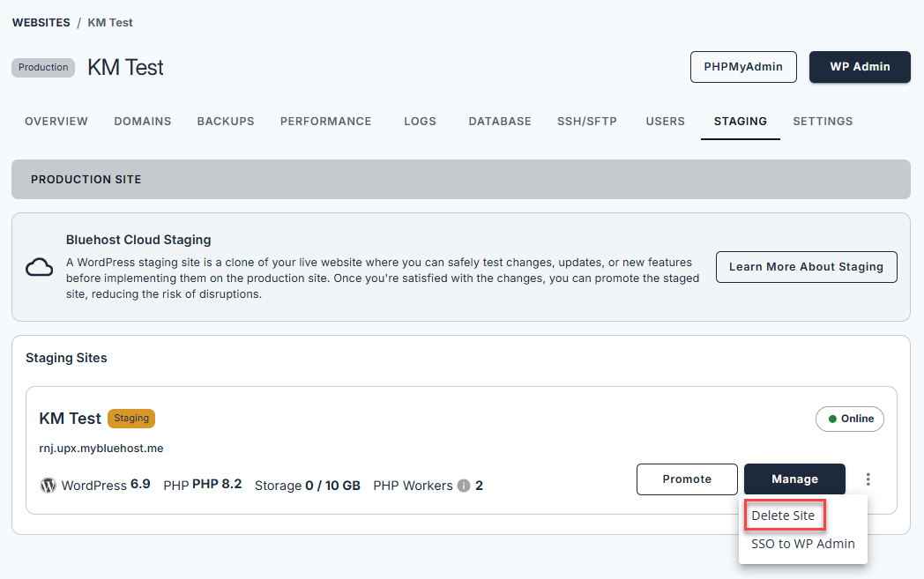924x579 pixels.
Task: Promote the KM Test staging site
Action: (x=687, y=479)
